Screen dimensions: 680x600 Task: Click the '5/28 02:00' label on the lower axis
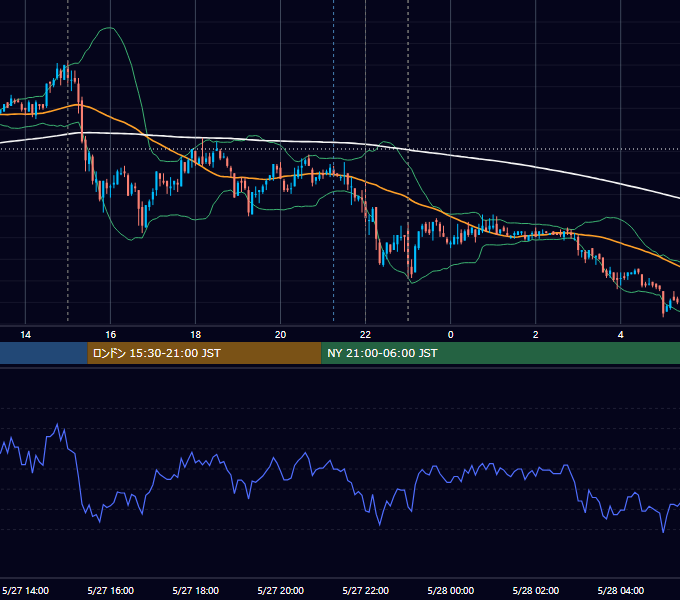pyautogui.click(x=536, y=590)
